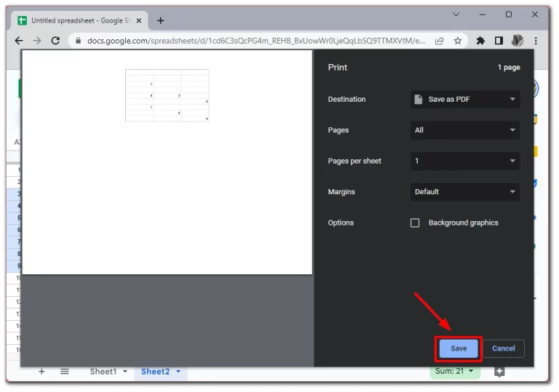Open the Extensions puzzle-piece icon
The height and width of the screenshot is (392, 559).
480,41
